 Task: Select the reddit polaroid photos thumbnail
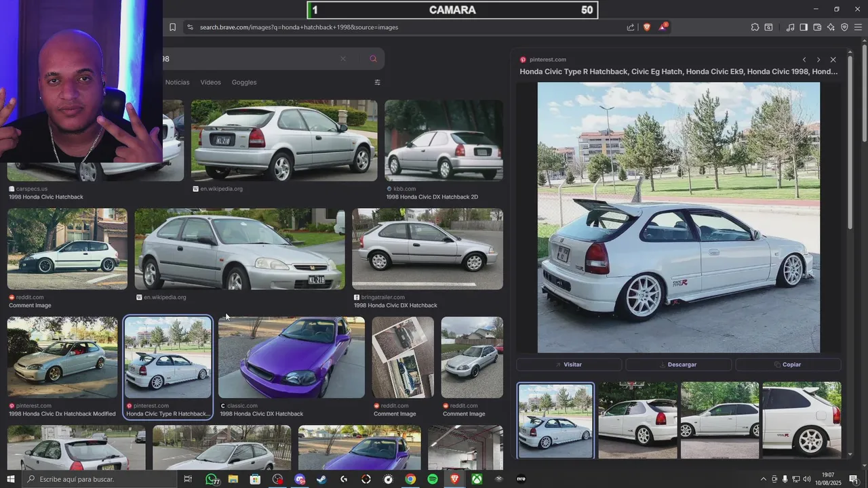click(x=403, y=357)
